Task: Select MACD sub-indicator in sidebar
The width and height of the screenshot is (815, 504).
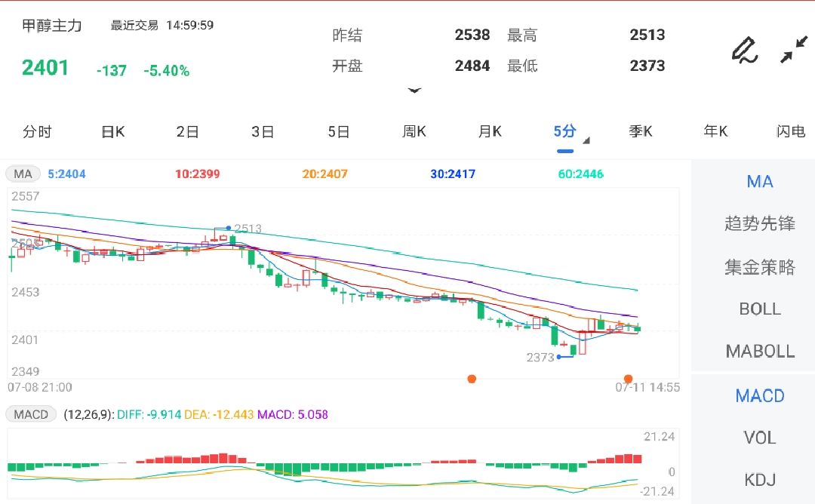Action: 760,396
